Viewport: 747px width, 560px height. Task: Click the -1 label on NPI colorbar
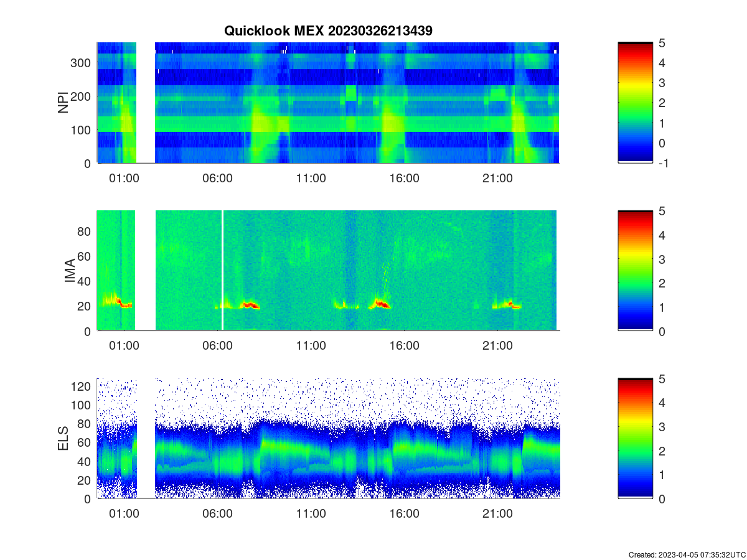point(665,163)
